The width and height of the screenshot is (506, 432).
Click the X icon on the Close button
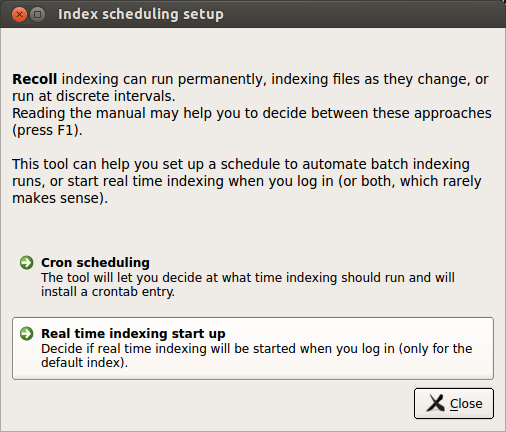pos(435,403)
